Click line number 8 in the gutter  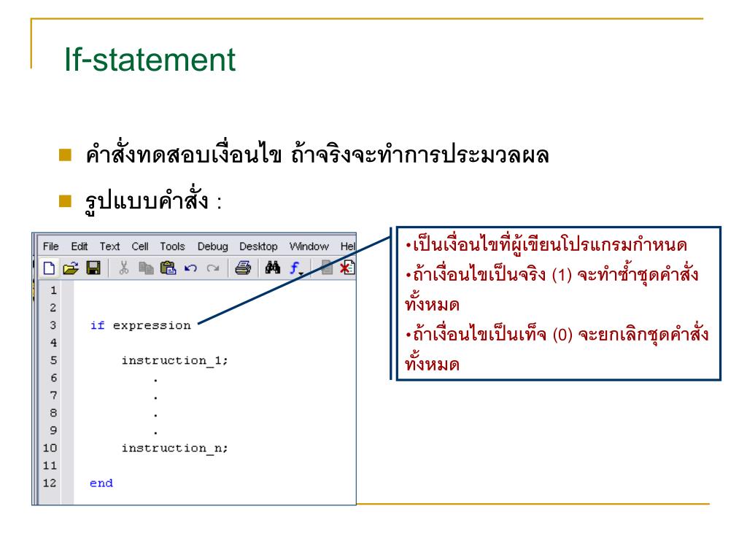[x=53, y=413]
